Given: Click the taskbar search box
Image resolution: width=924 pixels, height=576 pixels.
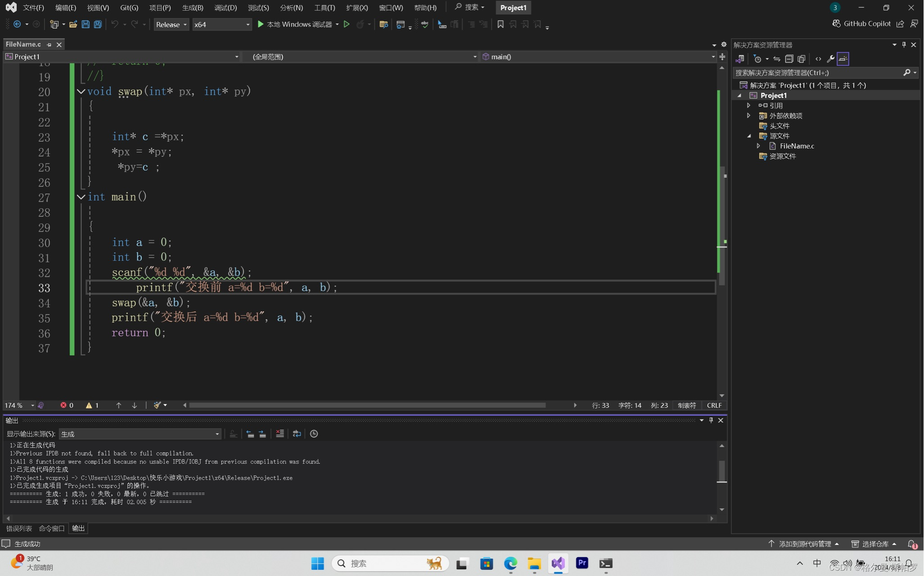Looking at the screenshot, I should [x=390, y=563].
